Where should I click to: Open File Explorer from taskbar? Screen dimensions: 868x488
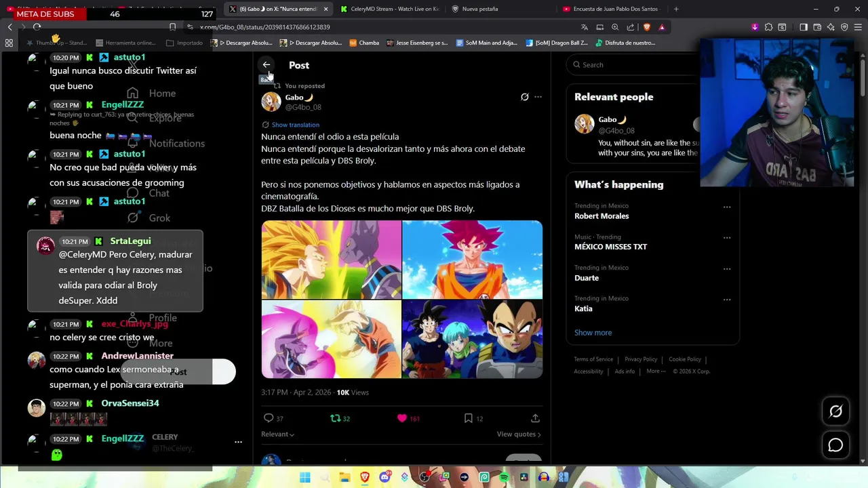coord(345,477)
